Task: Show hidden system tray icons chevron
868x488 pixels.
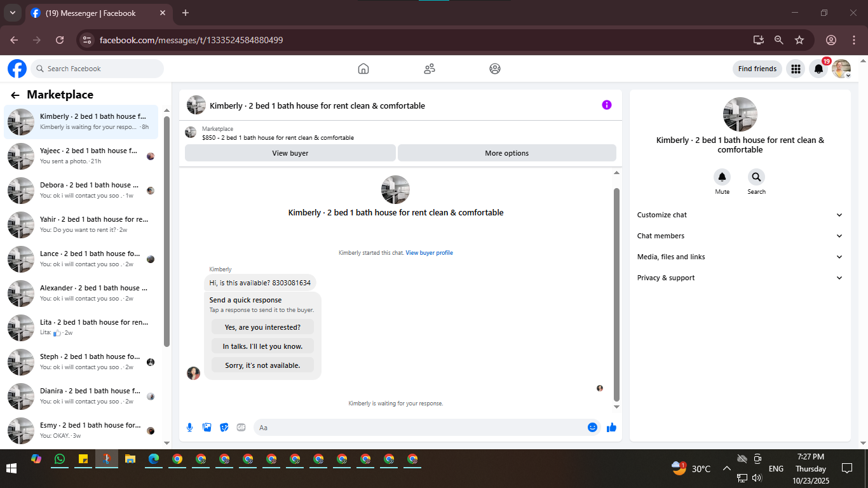Action: [x=726, y=469]
